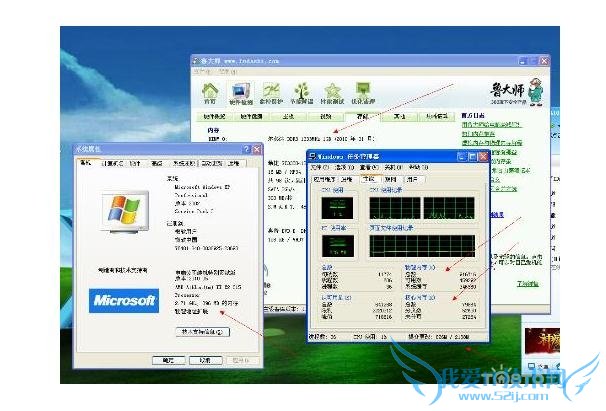Click the right CPU usage history graph
This screenshot has width=606, height=411.
(449, 208)
